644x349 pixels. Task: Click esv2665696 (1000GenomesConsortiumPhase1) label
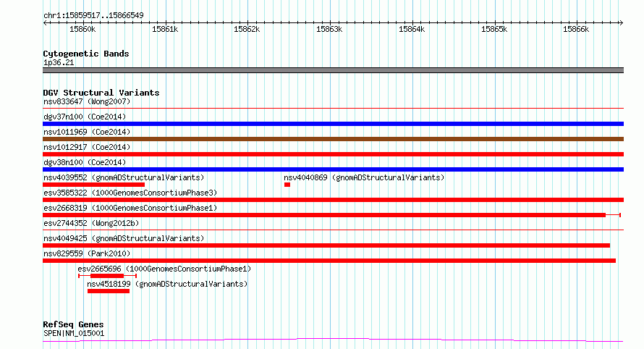point(164,269)
